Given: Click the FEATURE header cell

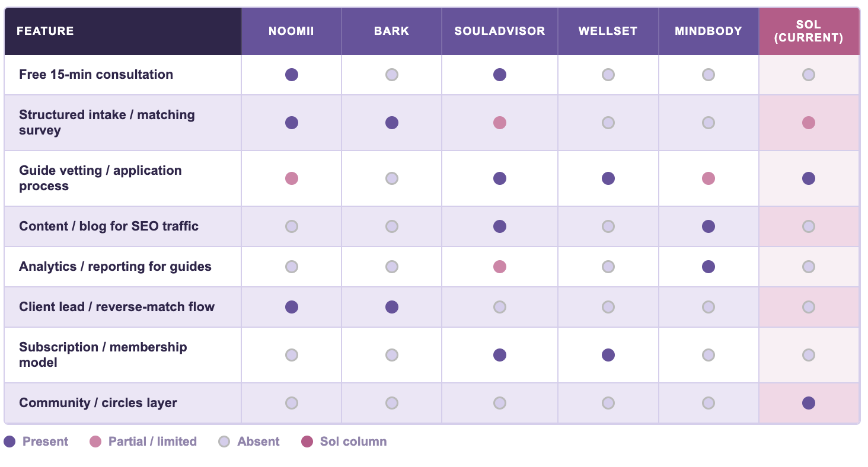Looking at the screenshot, I should point(46,31).
